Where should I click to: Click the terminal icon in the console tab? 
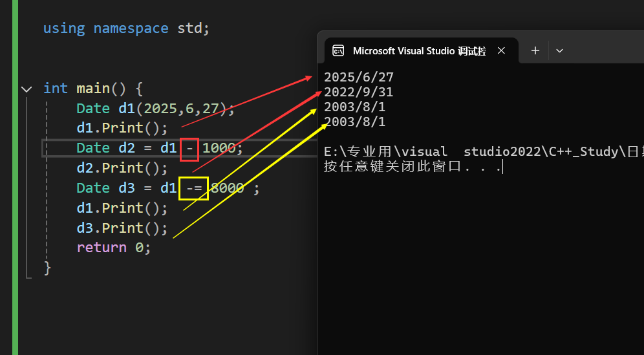click(x=338, y=50)
